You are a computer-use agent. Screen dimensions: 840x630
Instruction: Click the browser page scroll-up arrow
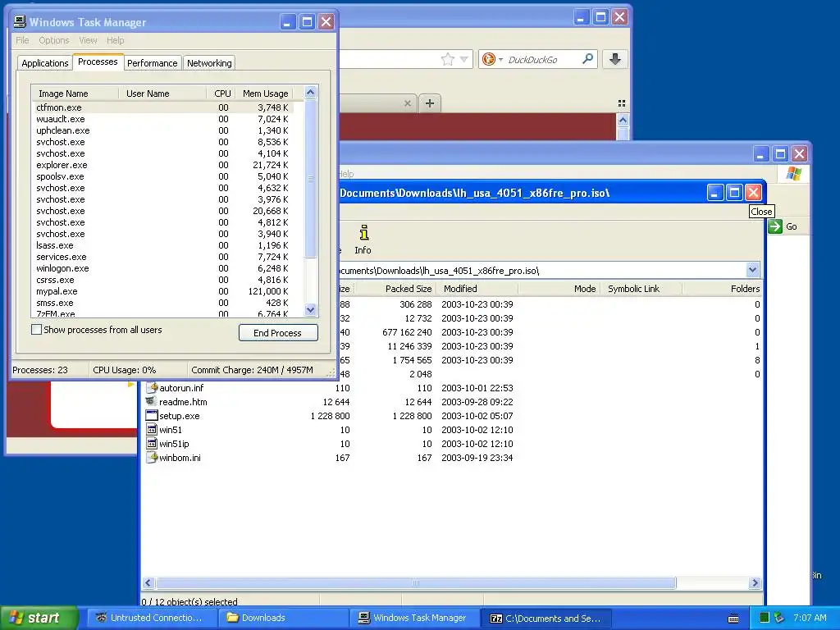[x=623, y=121]
